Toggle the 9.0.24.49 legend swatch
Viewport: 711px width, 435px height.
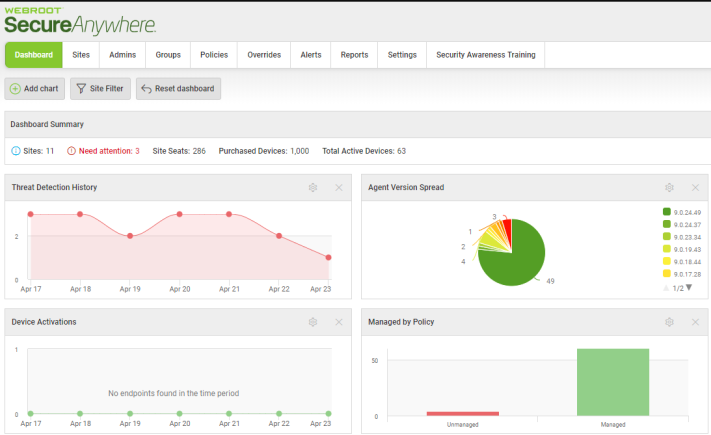tap(667, 212)
